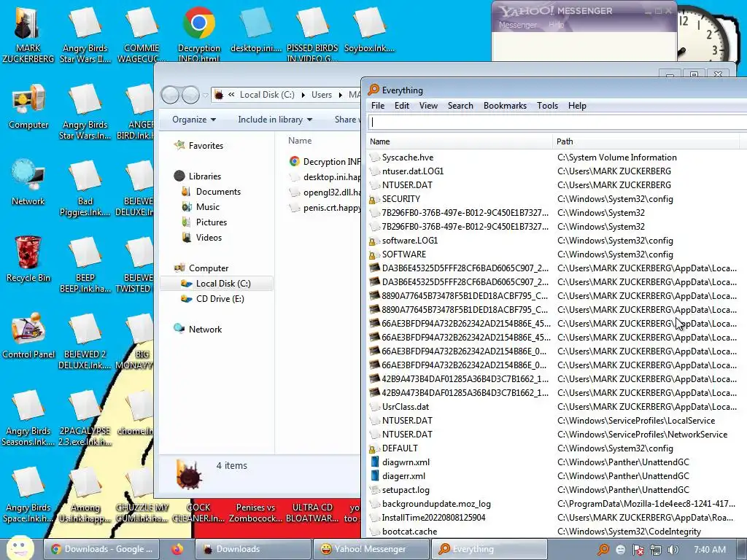Open the Organize dropdown in Explorer
Viewport: 747px width, 560px height.
(x=194, y=120)
